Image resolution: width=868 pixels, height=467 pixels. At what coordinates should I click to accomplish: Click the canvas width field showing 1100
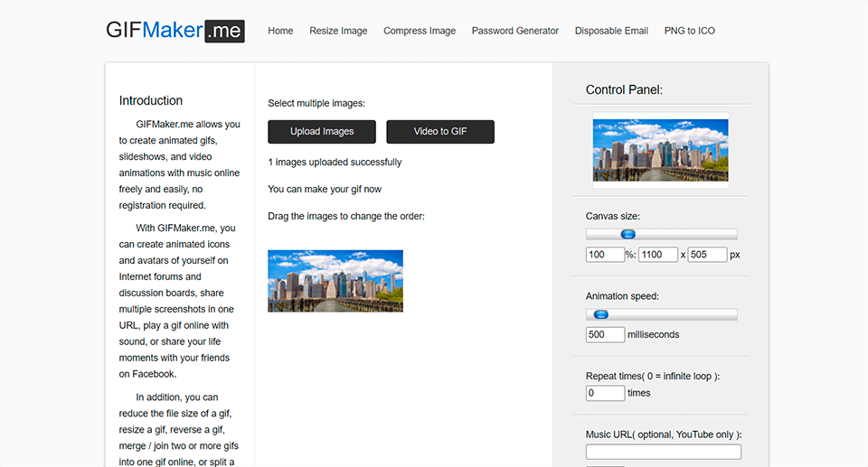click(657, 255)
